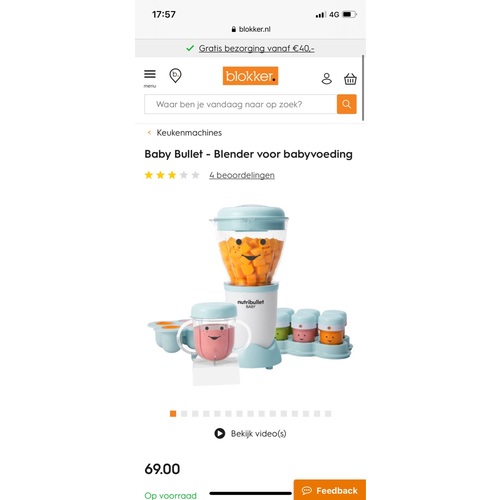Open the account profile icon
500x500 pixels.
tap(327, 79)
